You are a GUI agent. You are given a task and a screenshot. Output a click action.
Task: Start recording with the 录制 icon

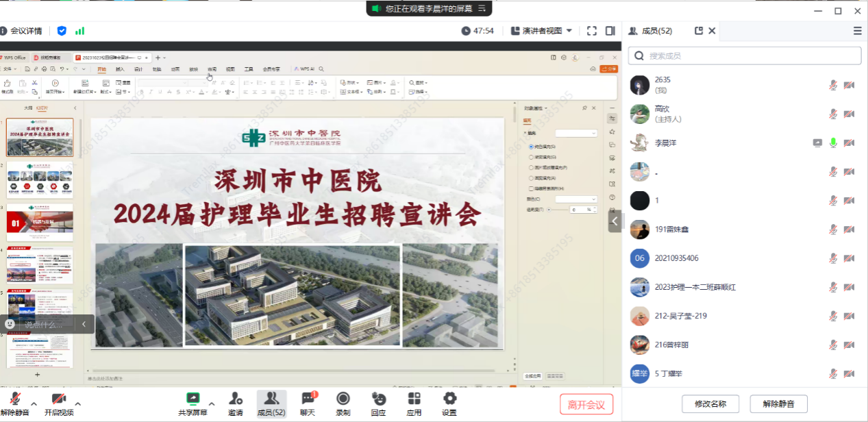tap(343, 403)
